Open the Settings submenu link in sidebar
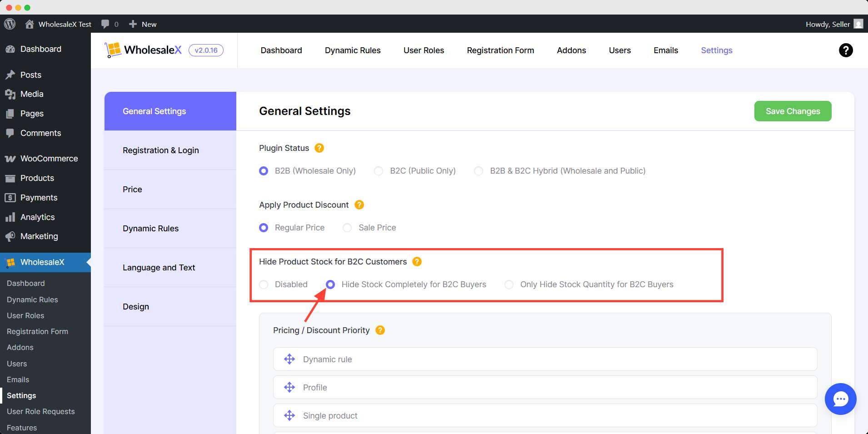 coord(21,396)
